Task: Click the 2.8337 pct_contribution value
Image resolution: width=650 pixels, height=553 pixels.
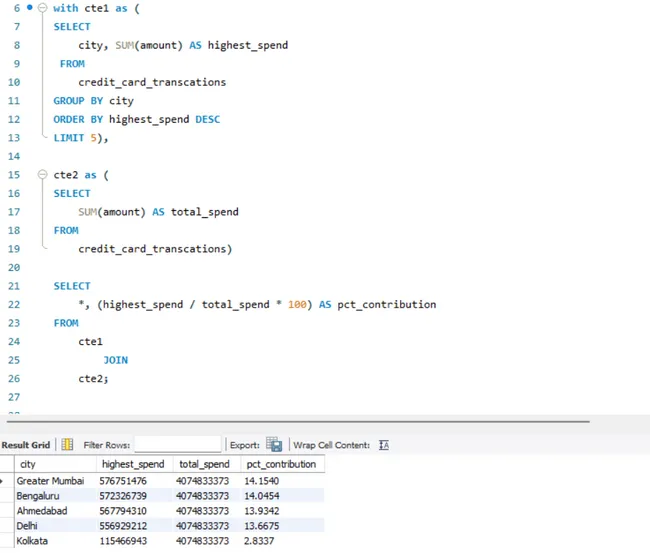Action: 259,541
